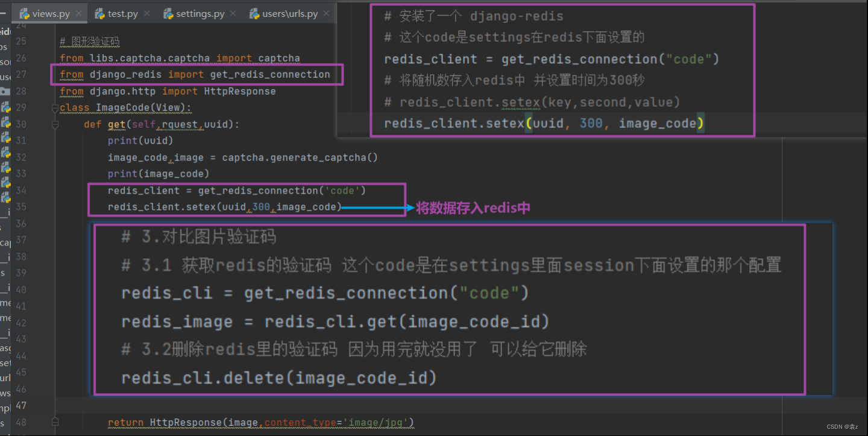Click the underlined django_redis import statement
868x436 pixels.
(x=199, y=74)
